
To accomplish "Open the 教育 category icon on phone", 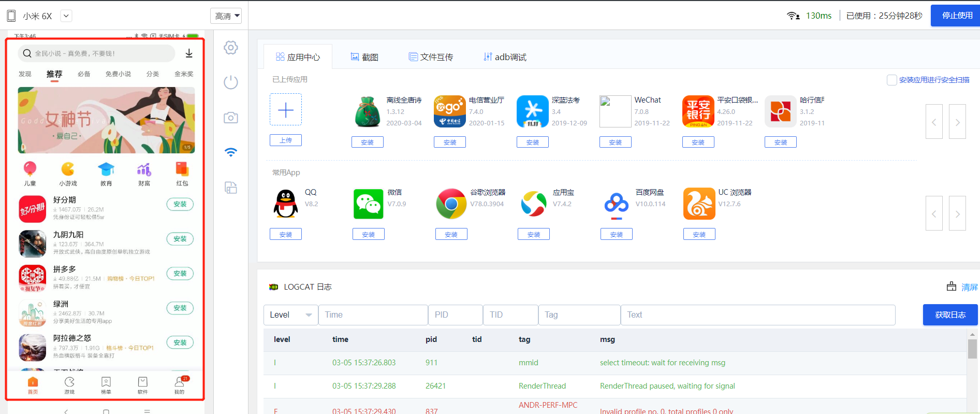I will [106, 169].
